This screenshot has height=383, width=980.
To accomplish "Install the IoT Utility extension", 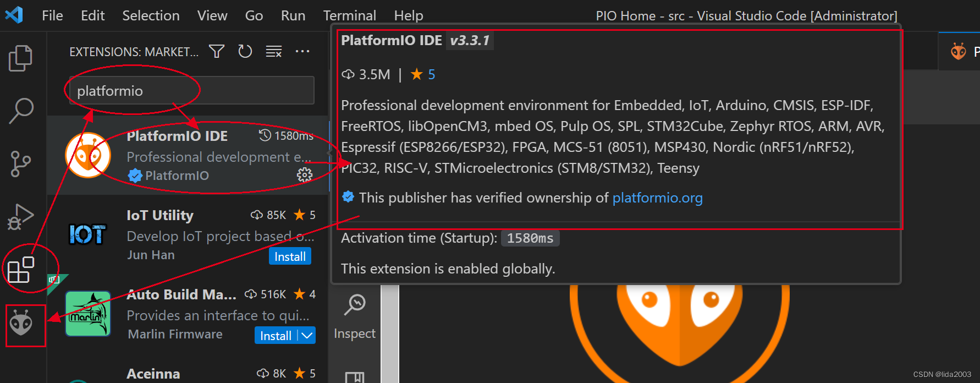I will [290, 256].
